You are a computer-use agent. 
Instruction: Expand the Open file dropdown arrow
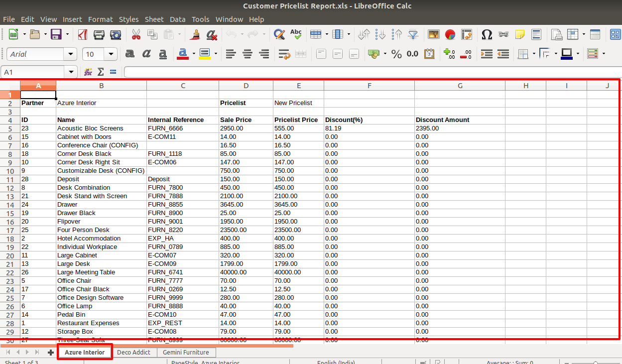click(45, 34)
